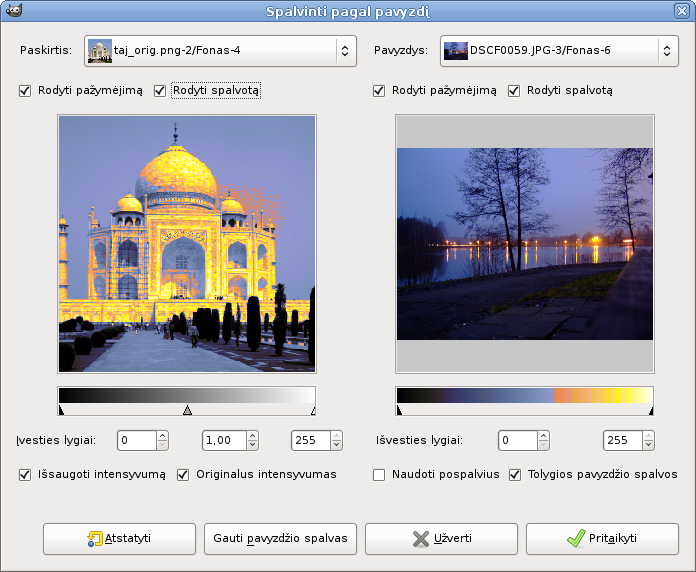
Task: Click the green checkmark icon on Pritaikyti
Action: 576,538
